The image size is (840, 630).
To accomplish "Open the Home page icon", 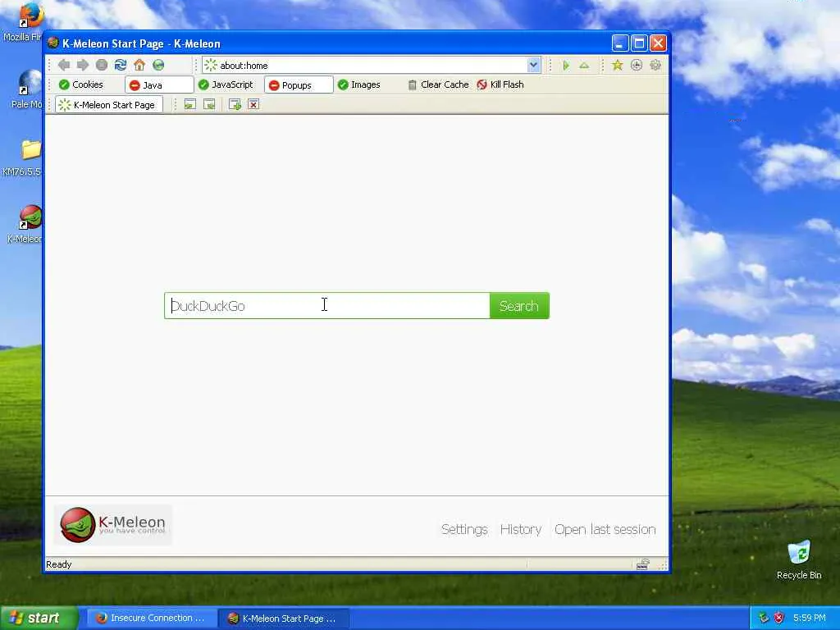I will tap(139, 65).
